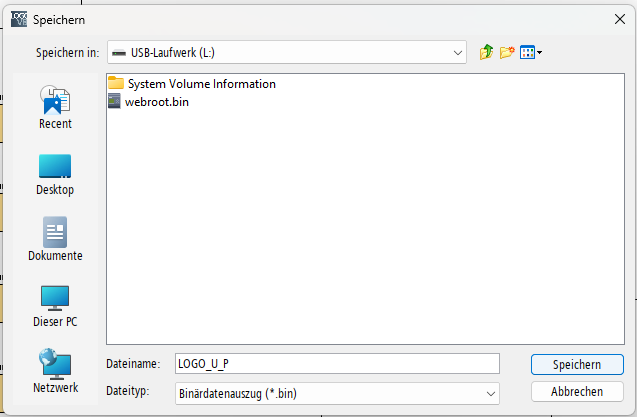Click the view menu dropdown arrow
This screenshot has height=417, width=637.
[x=540, y=52]
